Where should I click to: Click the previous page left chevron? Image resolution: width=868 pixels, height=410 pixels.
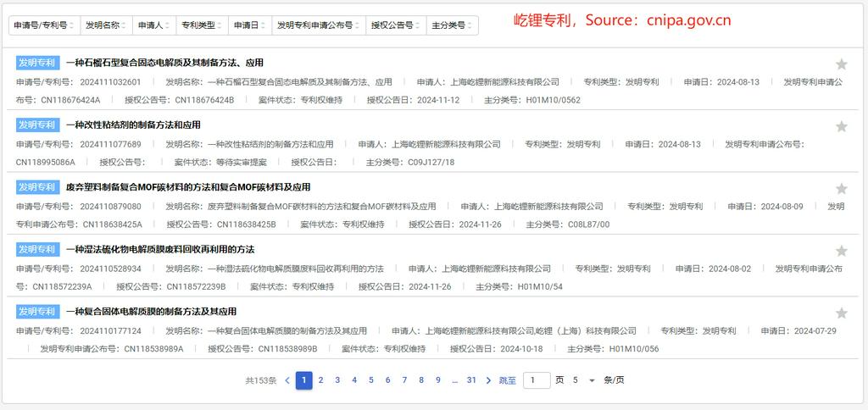click(287, 380)
